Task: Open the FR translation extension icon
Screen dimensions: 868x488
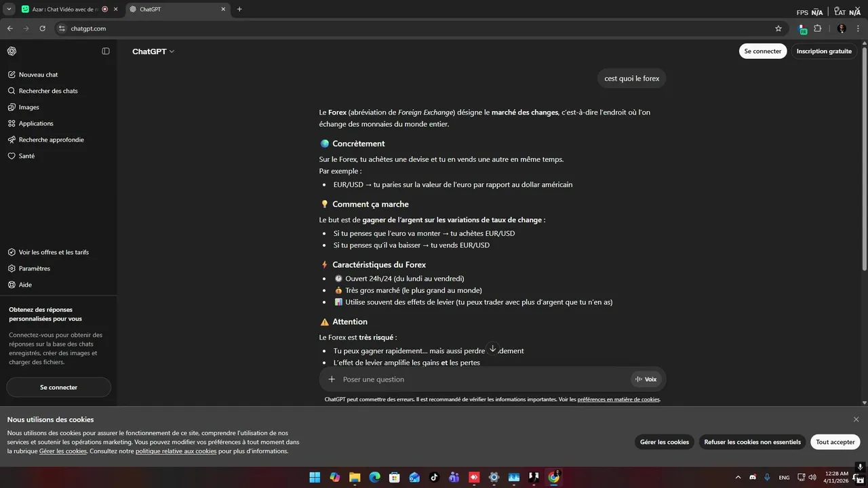Action: tap(802, 28)
